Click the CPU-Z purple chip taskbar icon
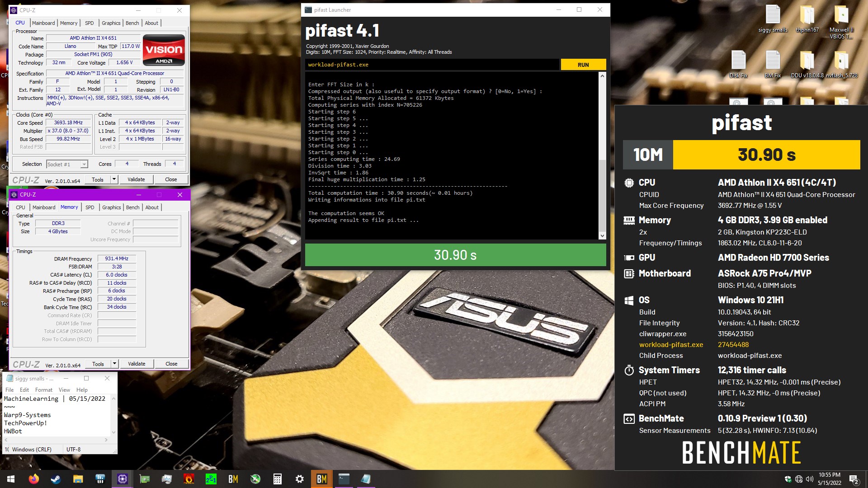The image size is (868, 488). (x=123, y=479)
